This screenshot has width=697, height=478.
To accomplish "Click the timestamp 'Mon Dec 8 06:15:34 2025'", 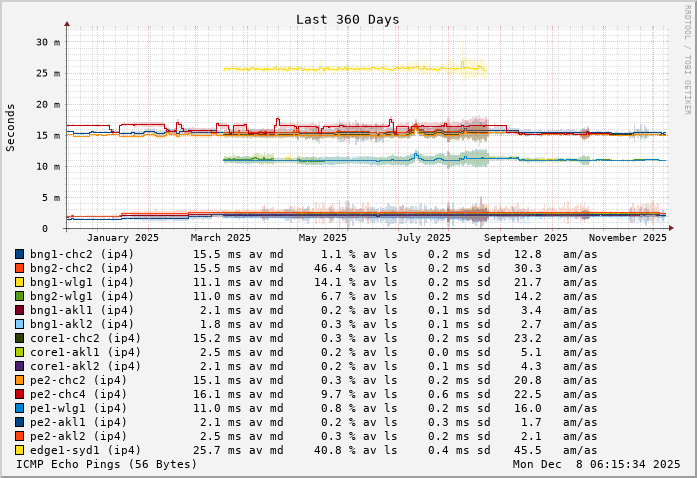I will click(596, 464).
